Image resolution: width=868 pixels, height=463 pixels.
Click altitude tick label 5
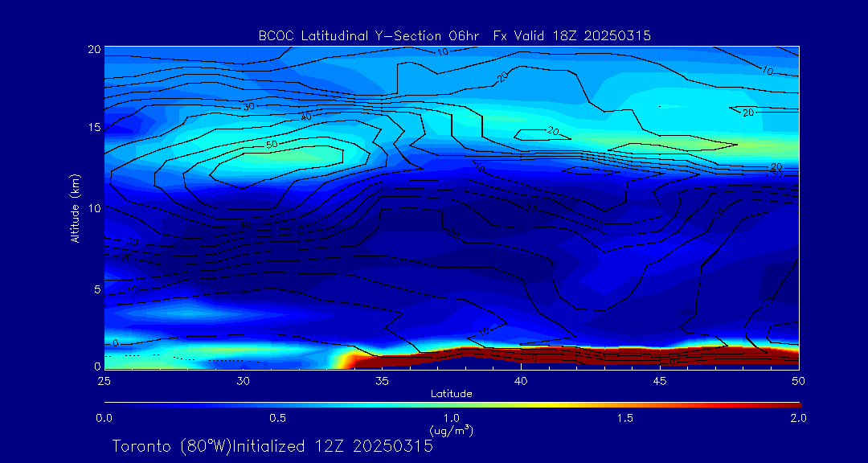(97, 289)
